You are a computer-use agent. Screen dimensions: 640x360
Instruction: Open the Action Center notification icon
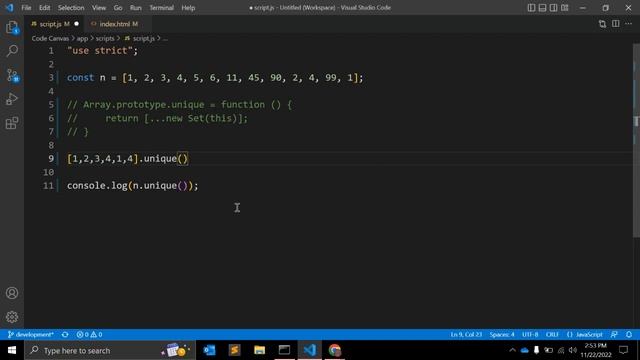(x=623, y=350)
